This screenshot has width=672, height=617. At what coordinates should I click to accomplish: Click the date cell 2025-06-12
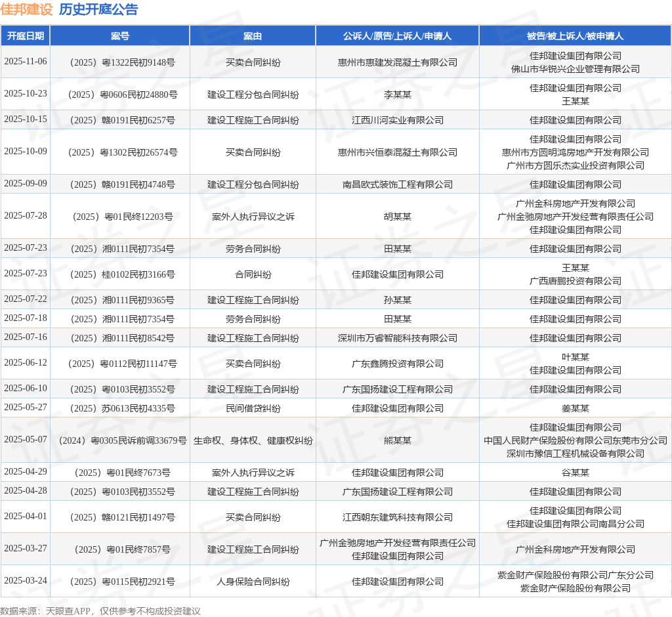[x=26, y=362]
